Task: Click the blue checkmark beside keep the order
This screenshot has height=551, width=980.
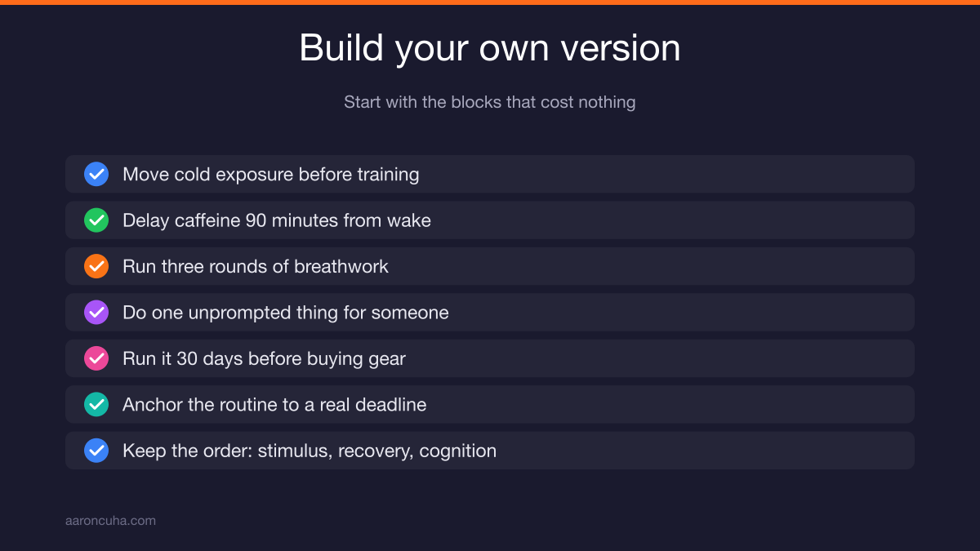Action: pyautogui.click(x=96, y=451)
